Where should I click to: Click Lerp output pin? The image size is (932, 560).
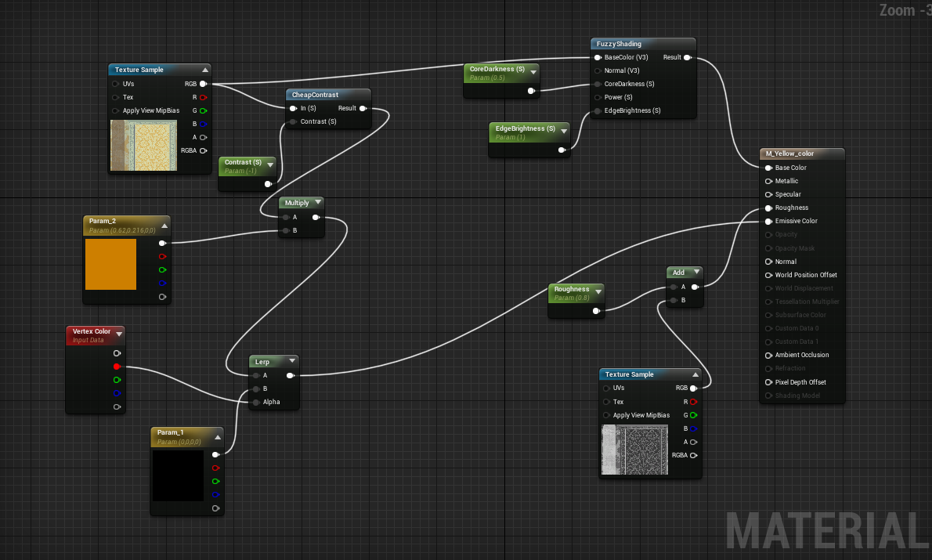tap(290, 376)
